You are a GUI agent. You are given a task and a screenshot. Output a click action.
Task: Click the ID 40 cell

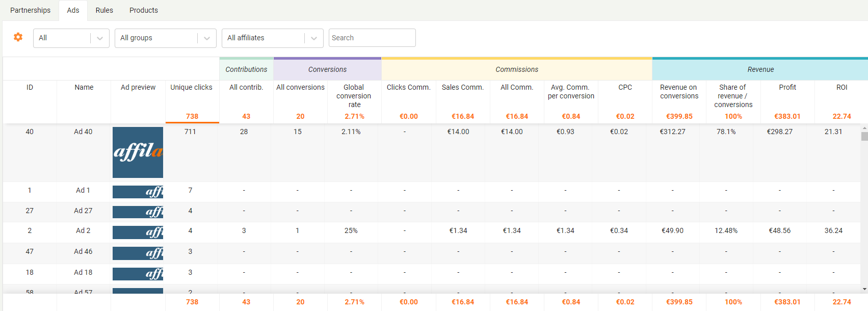[30, 132]
